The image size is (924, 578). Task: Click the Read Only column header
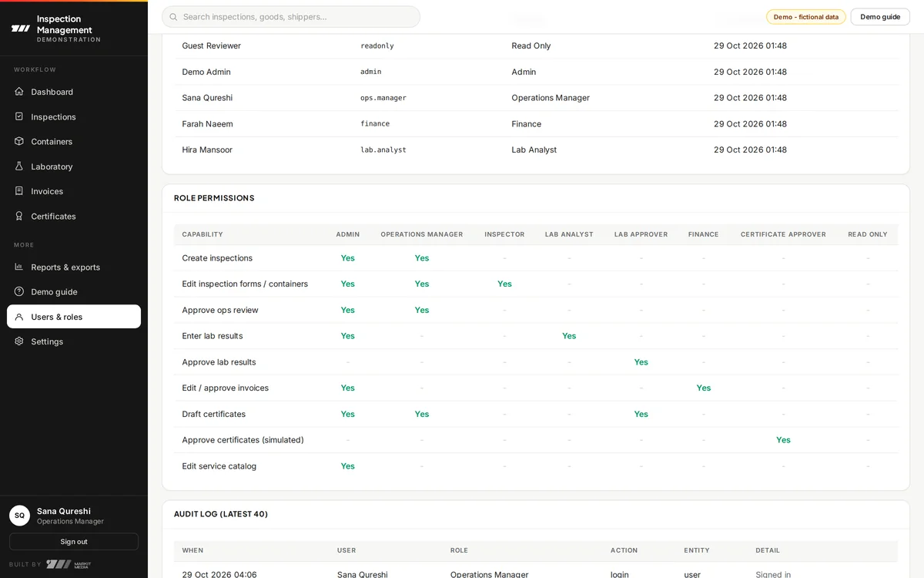tap(868, 234)
